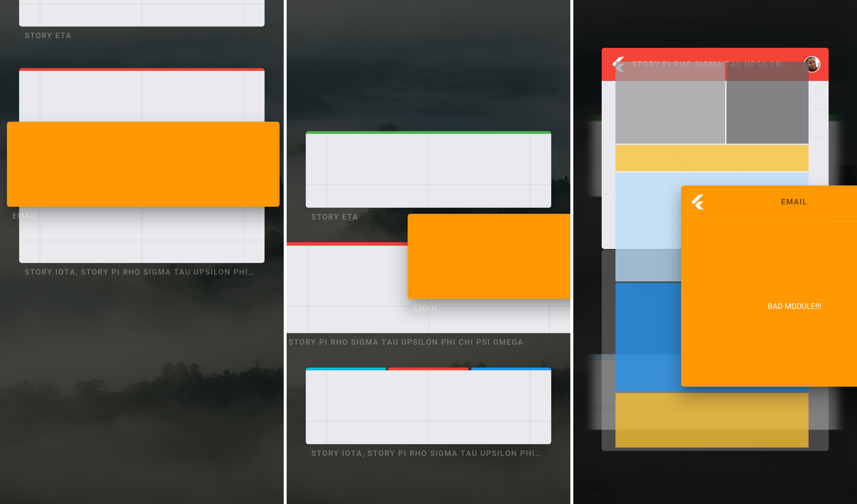Select the Flutter logo icon in EMAIL card
The width and height of the screenshot is (857, 504).
point(698,202)
